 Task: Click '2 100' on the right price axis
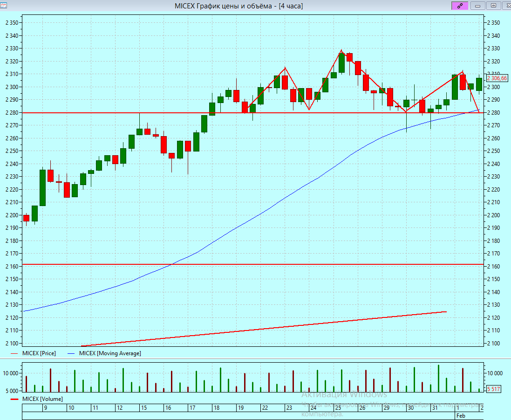click(493, 344)
